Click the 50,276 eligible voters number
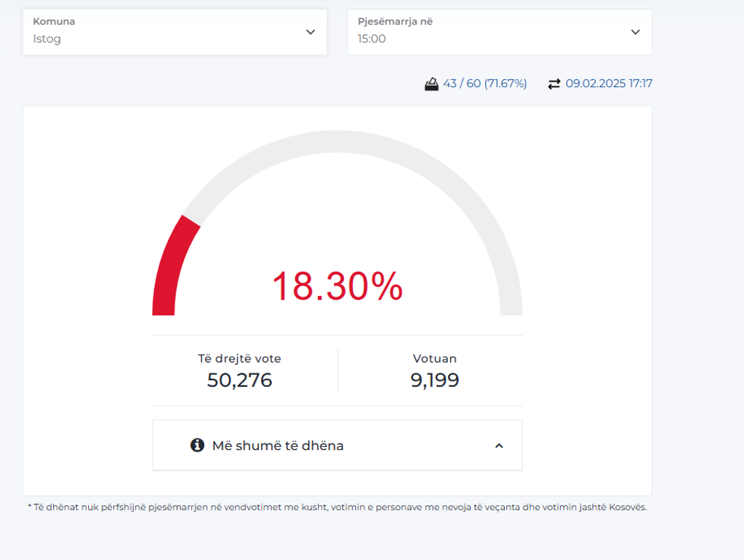The image size is (744, 560). tap(239, 380)
